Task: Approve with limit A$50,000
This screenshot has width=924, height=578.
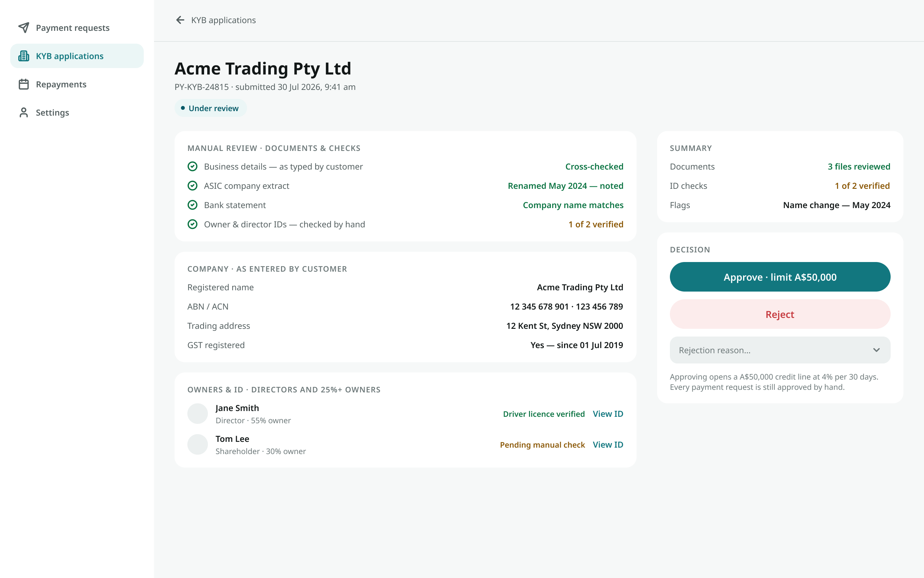Action: tap(780, 277)
